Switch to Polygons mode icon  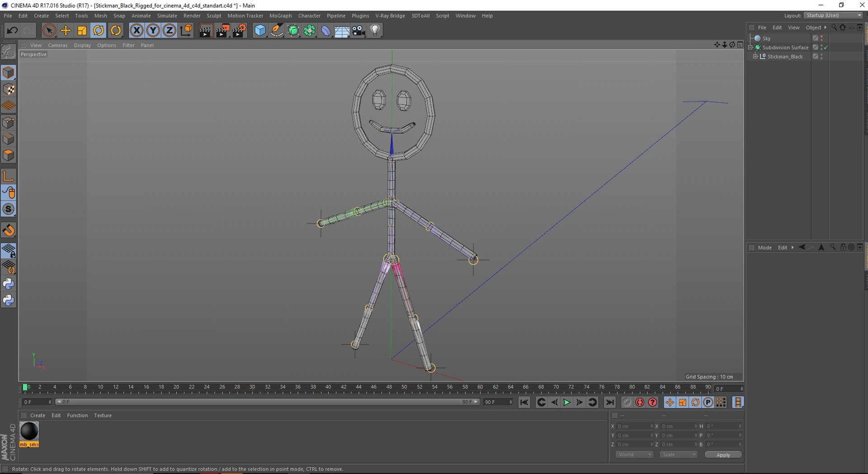pos(9,155)
